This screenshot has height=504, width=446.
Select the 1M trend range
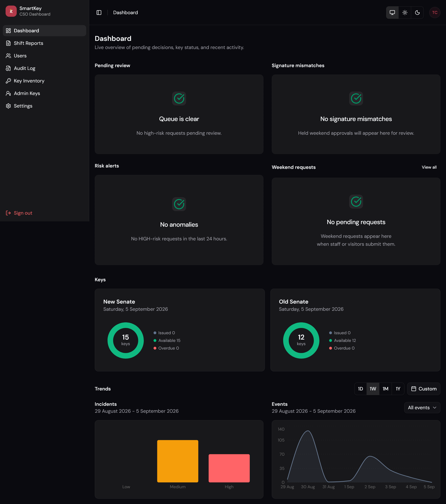click(385, 389)
